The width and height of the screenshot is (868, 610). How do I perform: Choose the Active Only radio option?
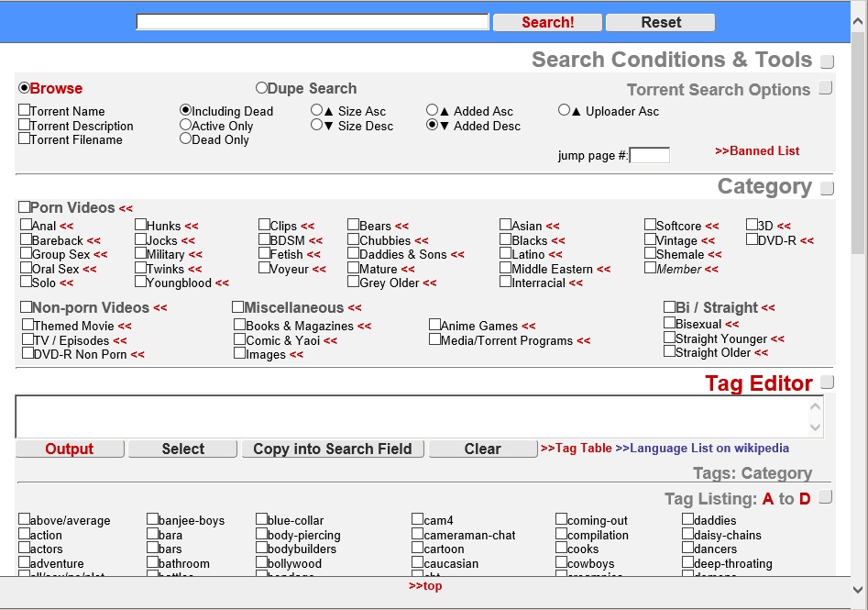(x=186, y=125)
